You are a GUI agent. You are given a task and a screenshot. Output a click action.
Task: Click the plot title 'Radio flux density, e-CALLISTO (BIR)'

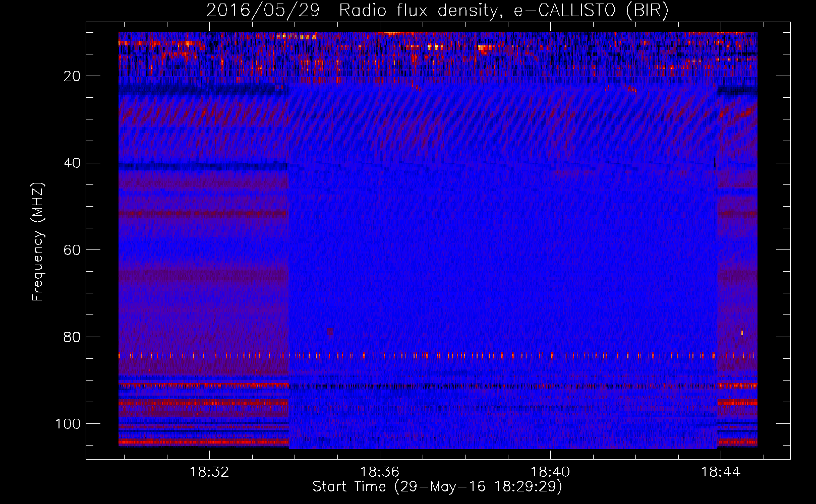click(x=503, y=11)
